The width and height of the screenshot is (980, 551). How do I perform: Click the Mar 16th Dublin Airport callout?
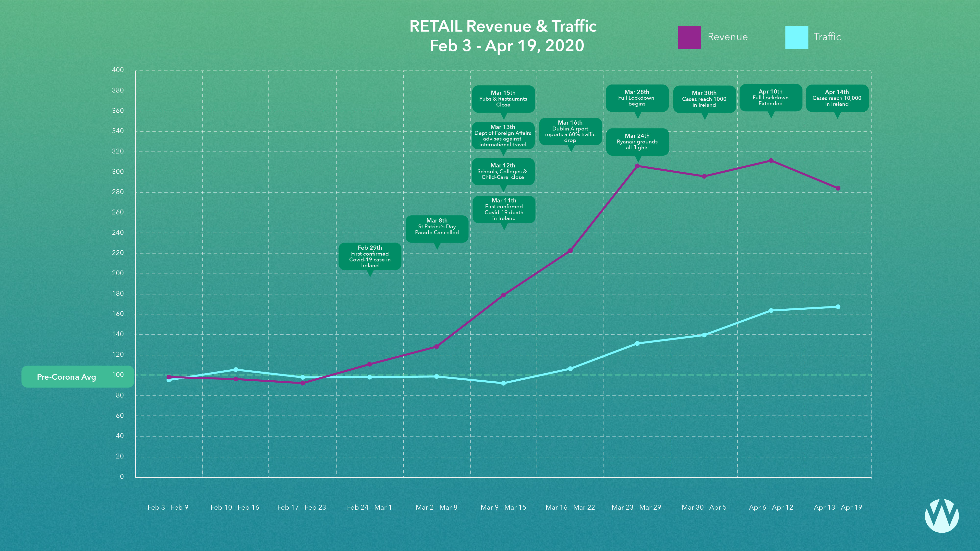(x=570, y=131)
